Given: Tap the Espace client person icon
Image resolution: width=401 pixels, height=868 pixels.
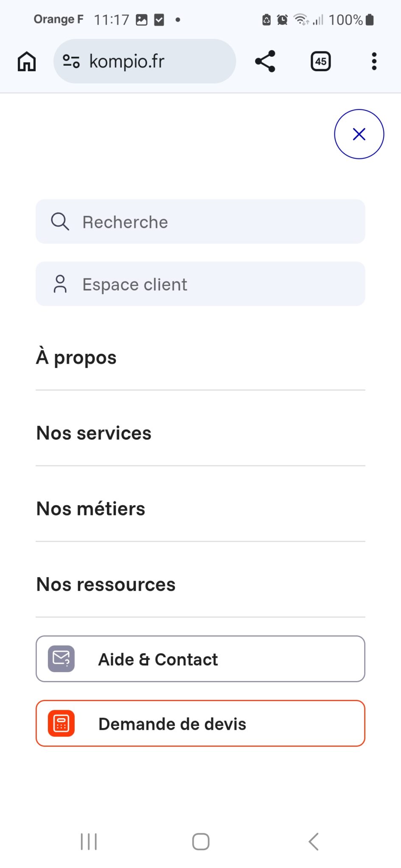Looking at the screenshot, I should click(x=60, y=284).
